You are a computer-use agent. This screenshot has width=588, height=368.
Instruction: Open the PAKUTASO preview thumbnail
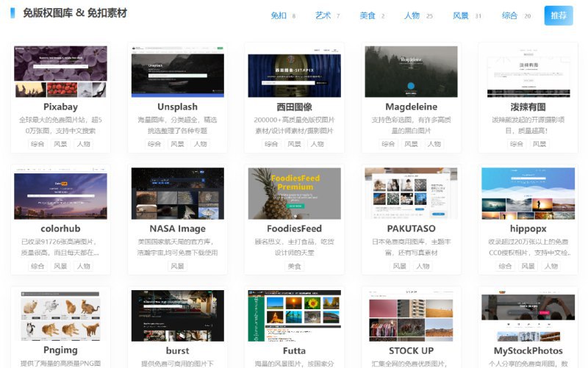411,193
